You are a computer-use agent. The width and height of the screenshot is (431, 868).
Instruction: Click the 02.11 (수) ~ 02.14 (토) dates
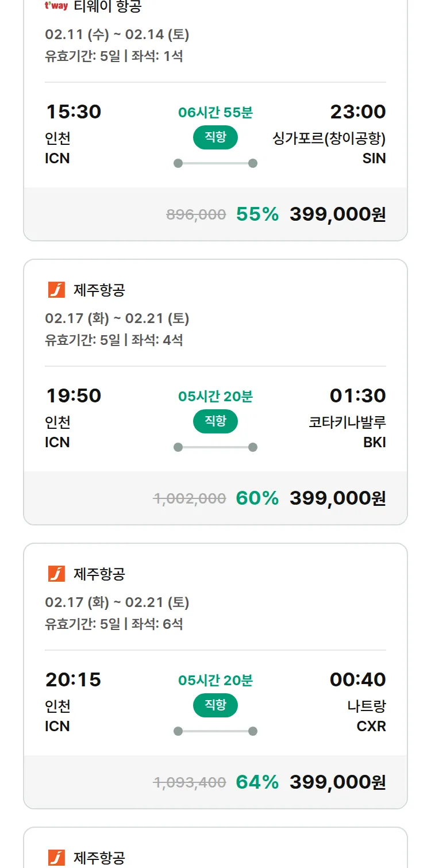click(x=117, y=34)
